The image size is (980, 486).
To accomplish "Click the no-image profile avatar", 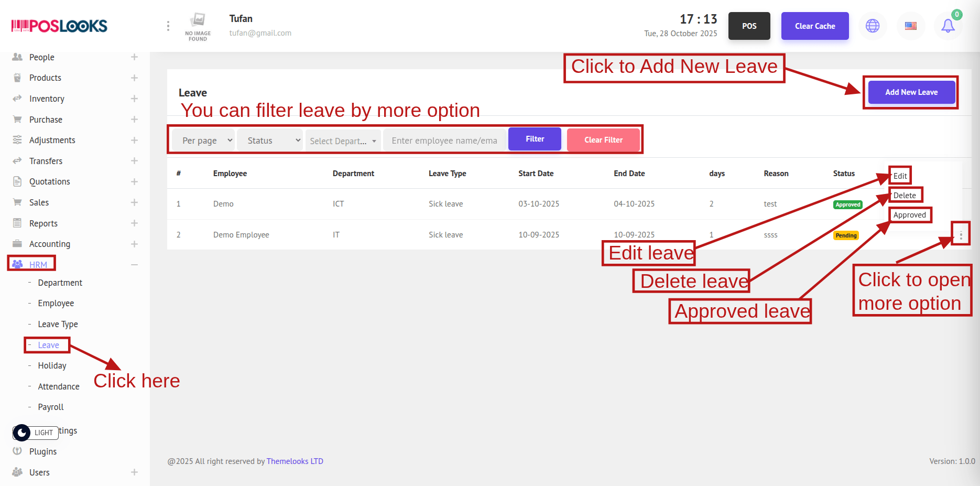I will coord(198,26).
